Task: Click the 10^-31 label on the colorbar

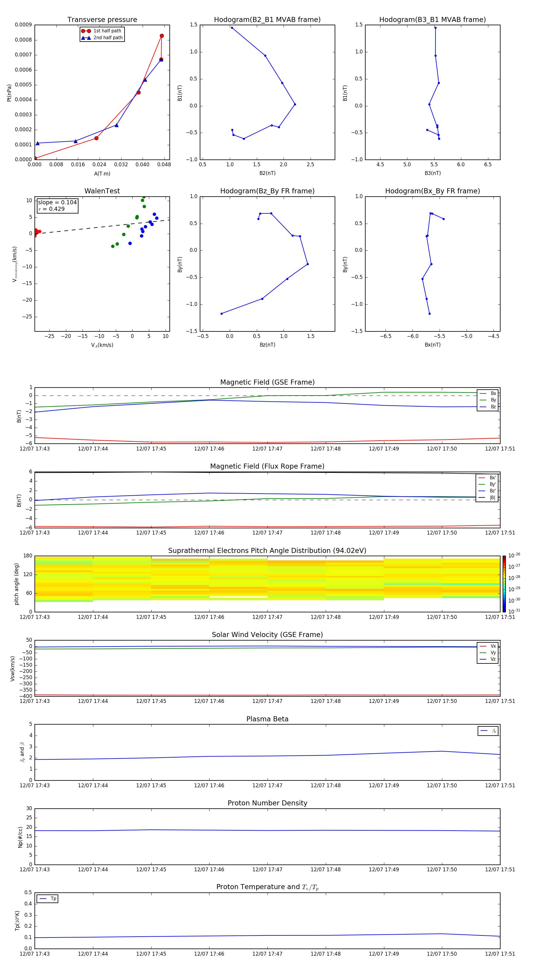Action: (514, 611)
